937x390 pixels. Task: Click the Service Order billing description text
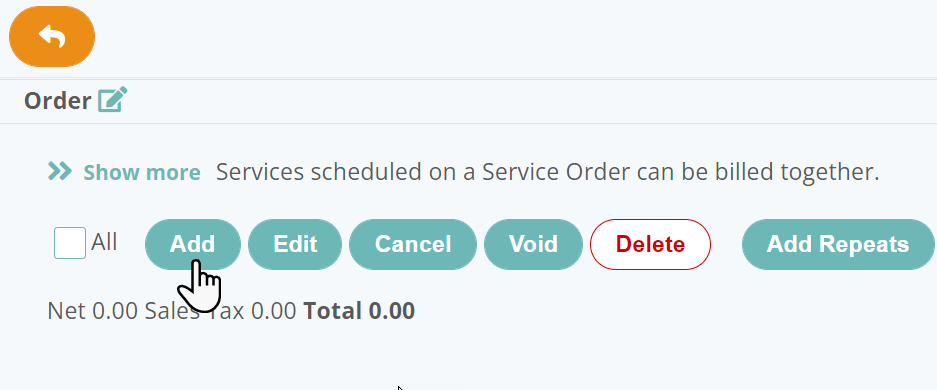point(547,172)
